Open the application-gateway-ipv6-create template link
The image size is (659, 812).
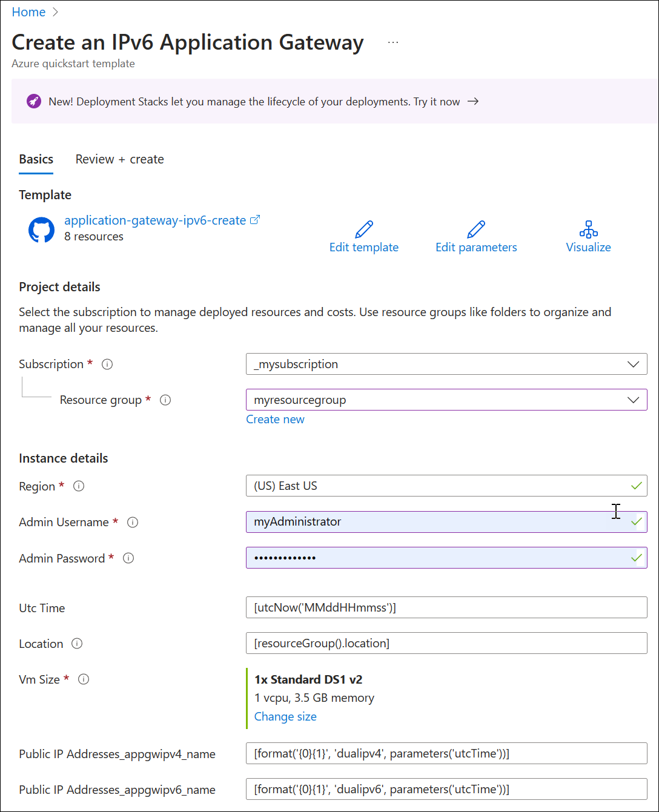coord(155,220)
